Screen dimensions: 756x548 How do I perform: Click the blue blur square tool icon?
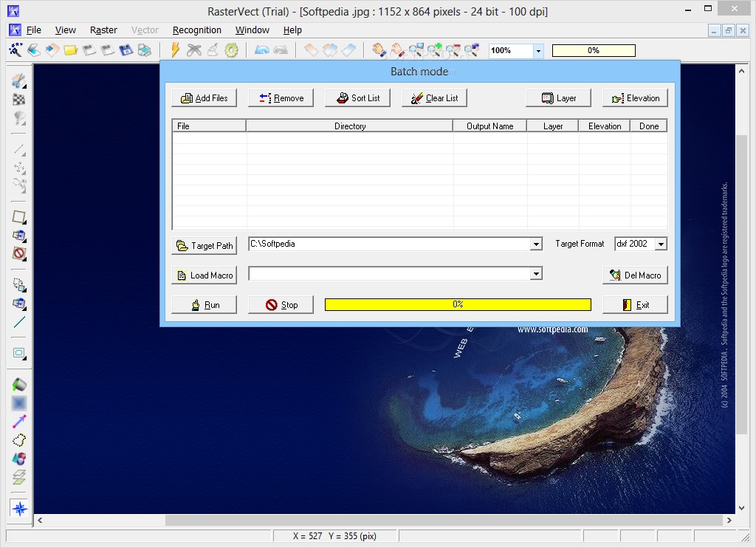[18, 403]
